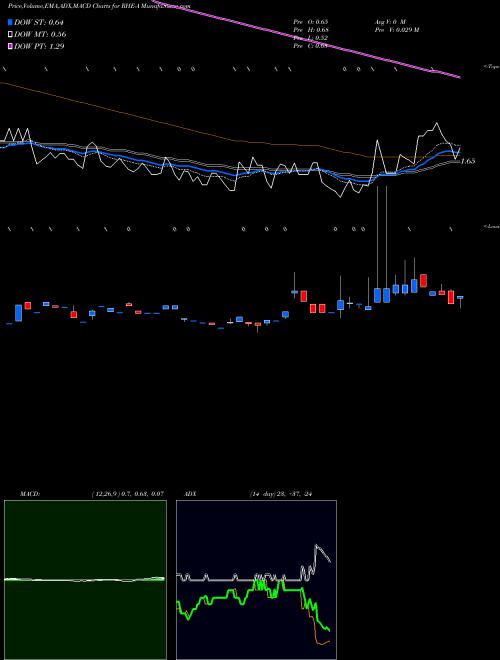Click the MACD '(12,26,9) 0.7, 0.68, 0.07' values
500x660 pixels.
[128, 494]
